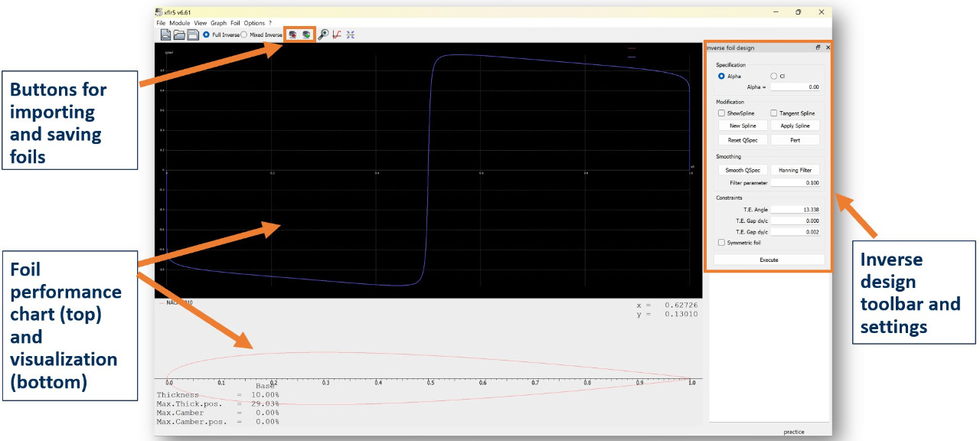Click the Open file folder icon
This screenshot has width=980, height=441.
click(179, 34)
